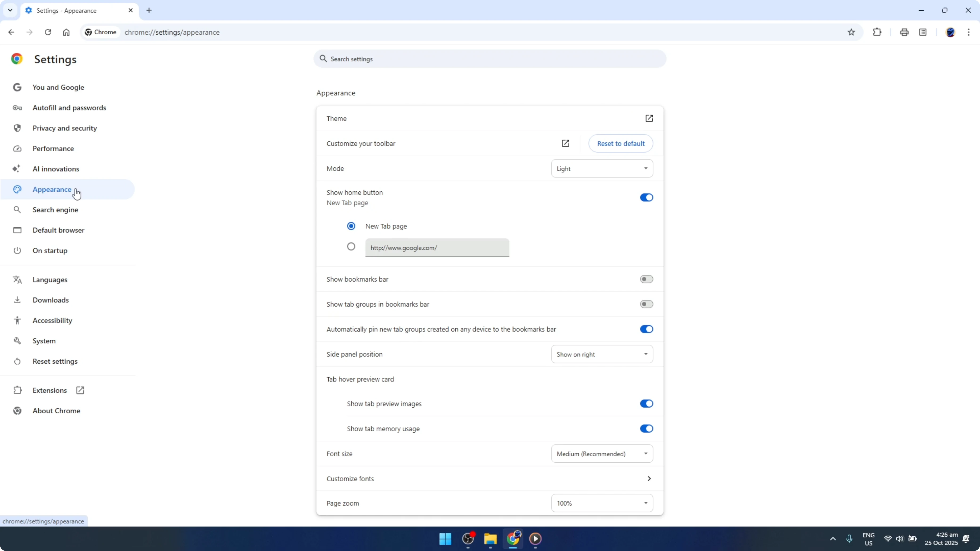Enable Show bookmarks bar

click(x=646, y=279)
